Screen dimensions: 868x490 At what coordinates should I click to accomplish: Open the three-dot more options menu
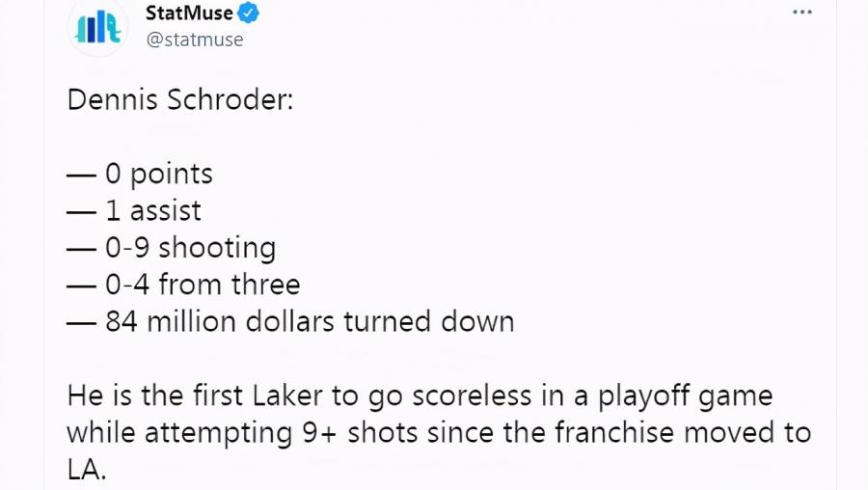pyautogui.click(x=802, y=12)
